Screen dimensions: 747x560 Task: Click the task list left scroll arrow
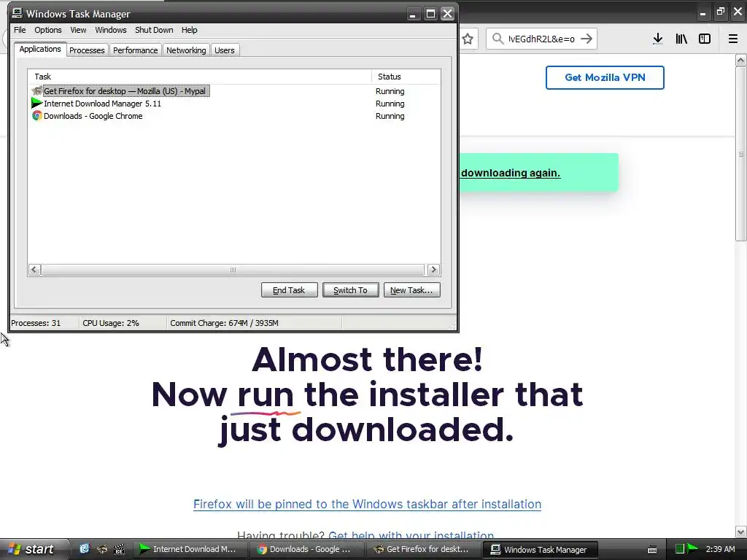point(34,270)
